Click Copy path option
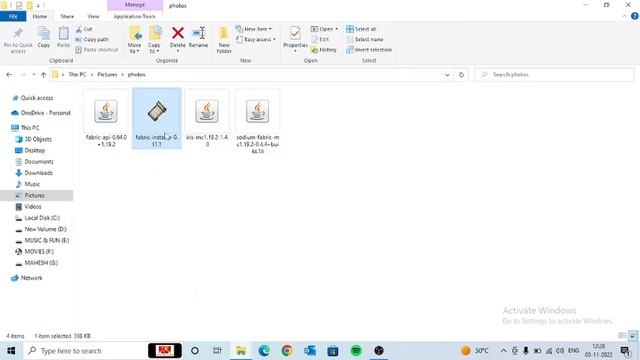Screen dimensions: 640x360 pyautogui.click(x=92, y=40)
